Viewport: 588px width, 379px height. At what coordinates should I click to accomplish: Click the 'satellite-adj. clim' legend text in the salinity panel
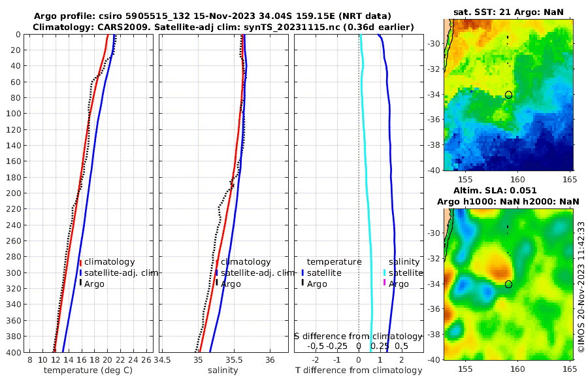click(x=257, y=272)
